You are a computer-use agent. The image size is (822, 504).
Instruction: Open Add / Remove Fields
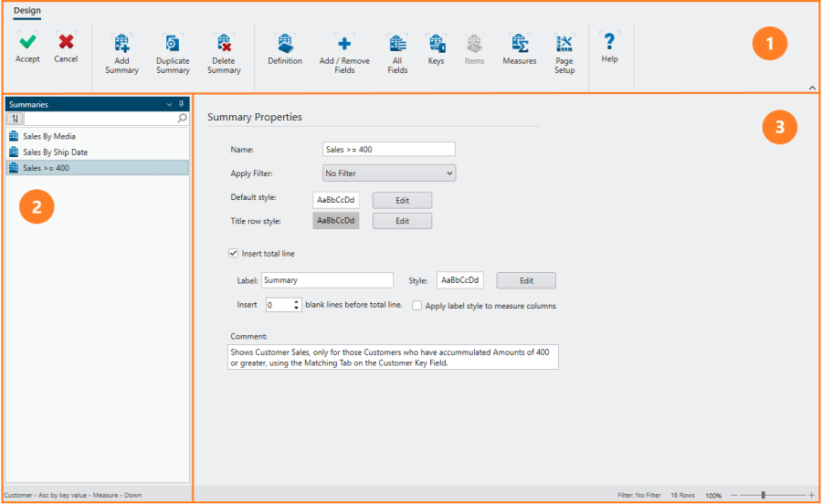pyautogui.click(x=344, y=43)
